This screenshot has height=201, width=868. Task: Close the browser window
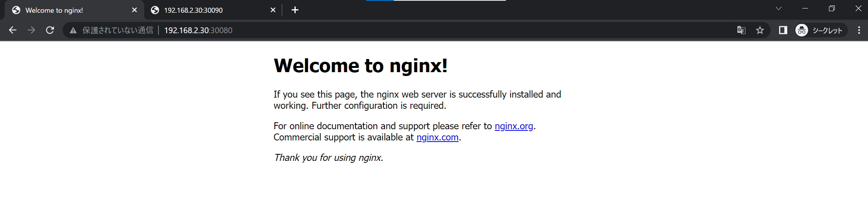tap(858, 8)
